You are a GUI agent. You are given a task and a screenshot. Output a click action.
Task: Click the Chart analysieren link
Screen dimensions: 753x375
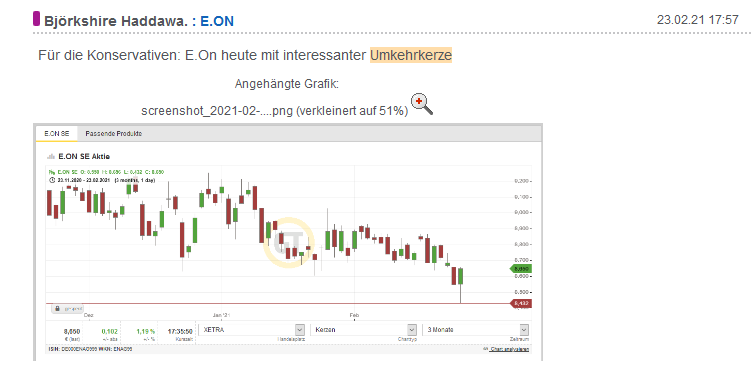coord(509,349)
